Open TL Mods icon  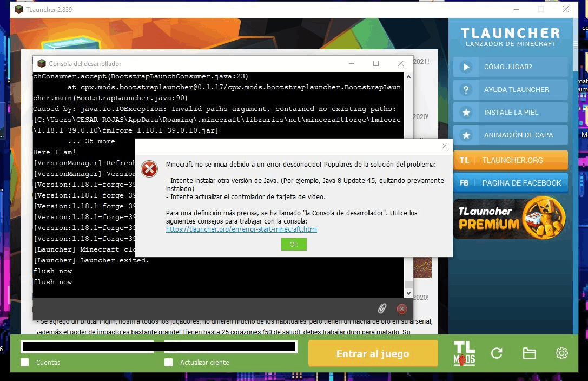(x=464, y=353)
